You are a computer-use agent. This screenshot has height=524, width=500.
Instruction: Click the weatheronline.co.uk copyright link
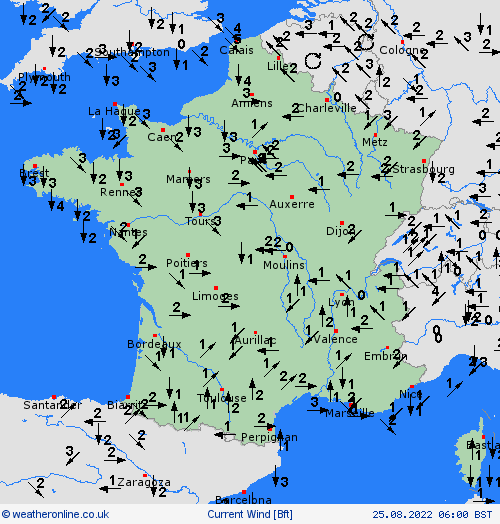[55, 514]
